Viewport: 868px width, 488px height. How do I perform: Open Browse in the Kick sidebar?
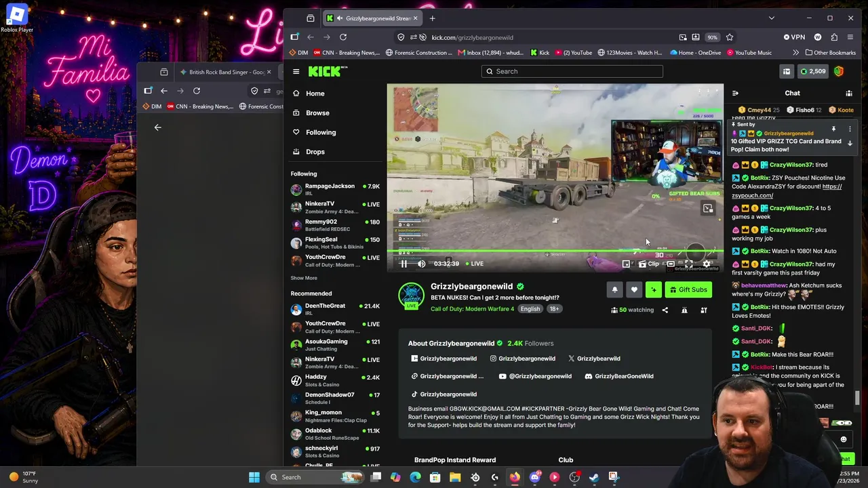click(336, 113)
